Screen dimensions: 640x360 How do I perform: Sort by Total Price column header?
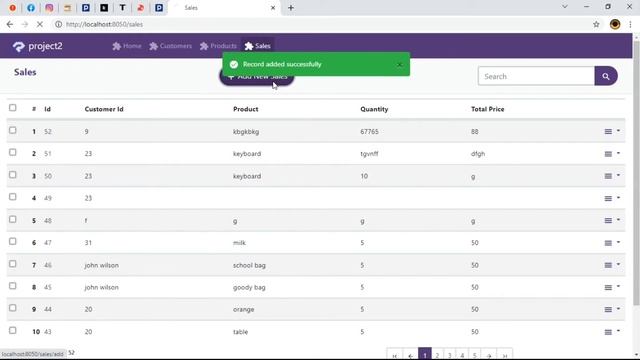click(488, 109)
